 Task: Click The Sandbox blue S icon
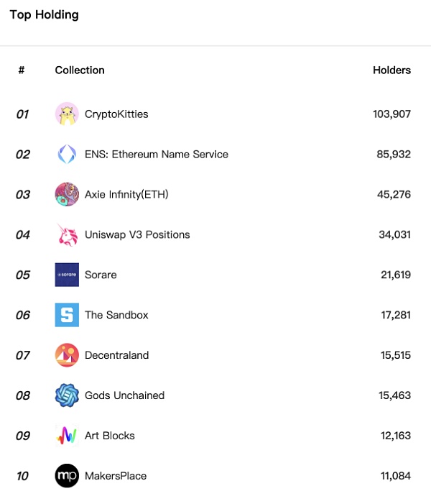pos(67,315)
